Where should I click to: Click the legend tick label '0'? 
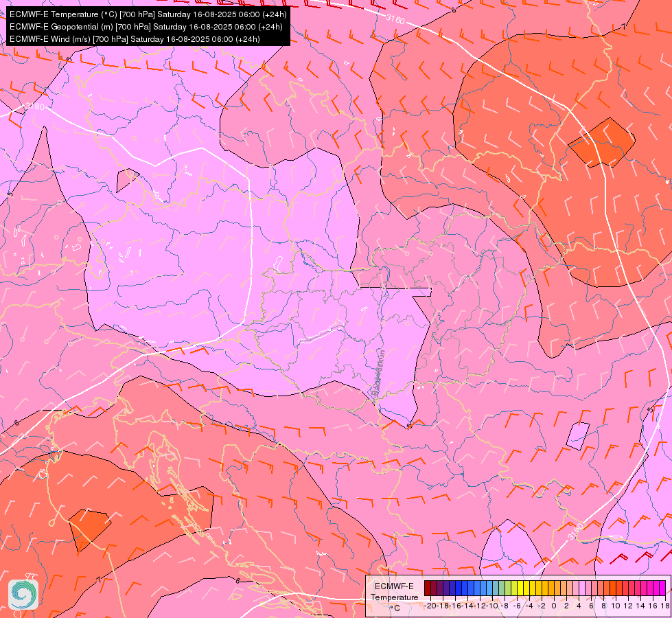pos(554,606)
